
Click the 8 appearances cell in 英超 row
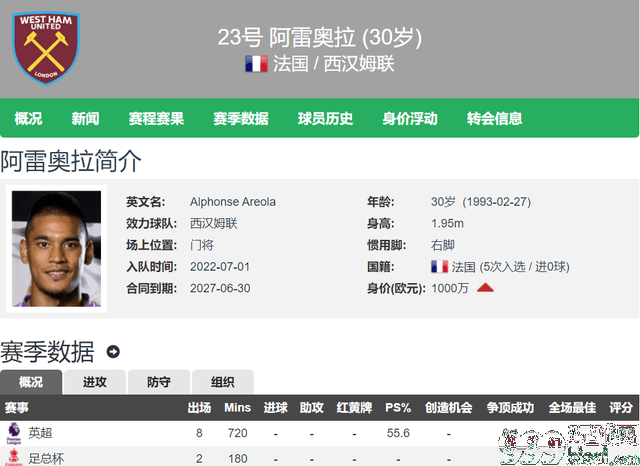(199, 433)
